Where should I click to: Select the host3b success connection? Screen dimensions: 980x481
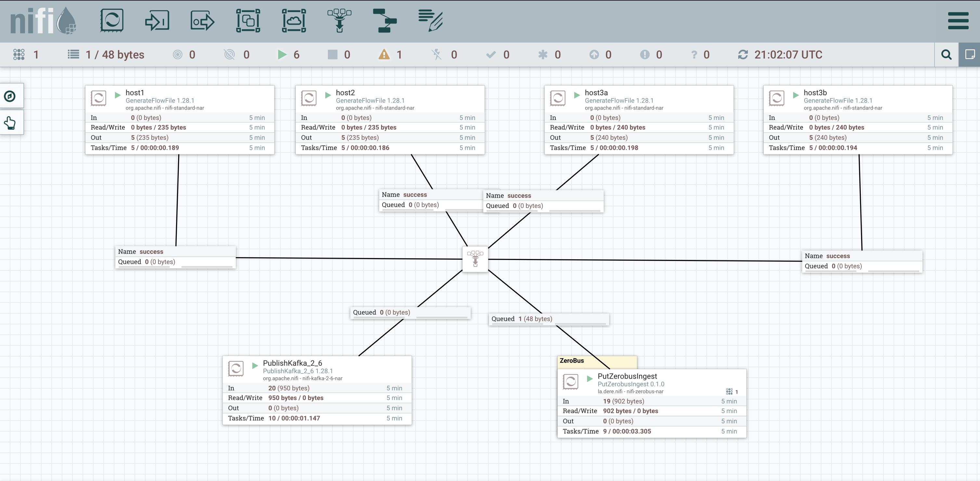pos(862,261)
